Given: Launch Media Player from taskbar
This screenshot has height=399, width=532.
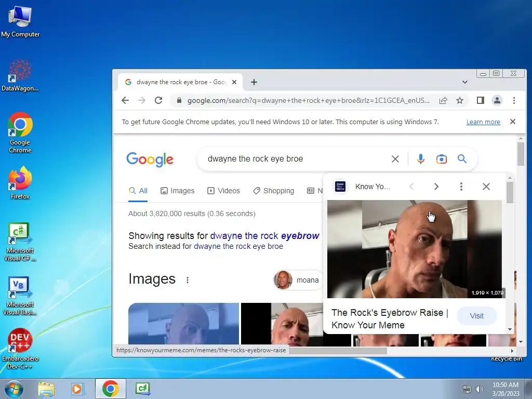Looking at the screenshot, I should click(78, 389).
